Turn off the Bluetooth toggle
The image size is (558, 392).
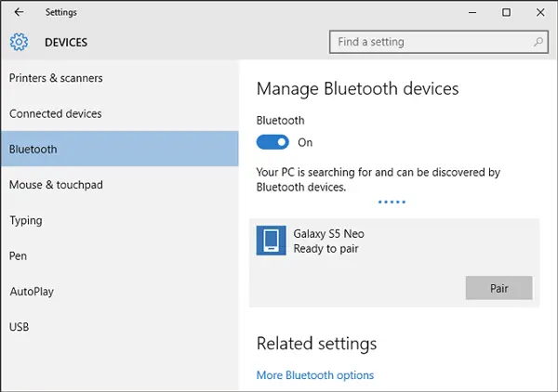(x=273, y=142)
